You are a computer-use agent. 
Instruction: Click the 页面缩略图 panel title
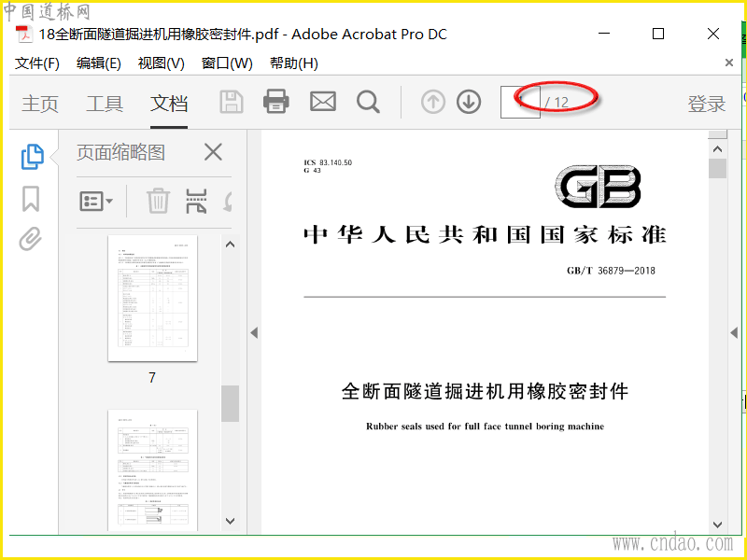click(x=121, y=153)
